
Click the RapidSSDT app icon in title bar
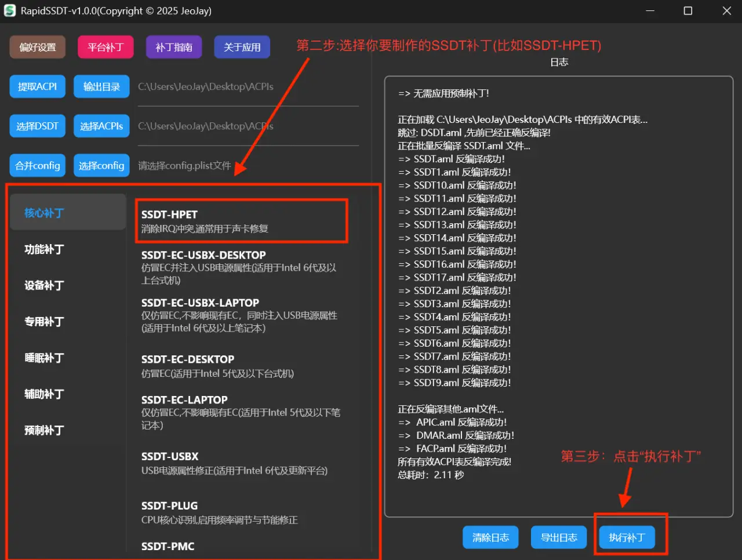point(10,11)
